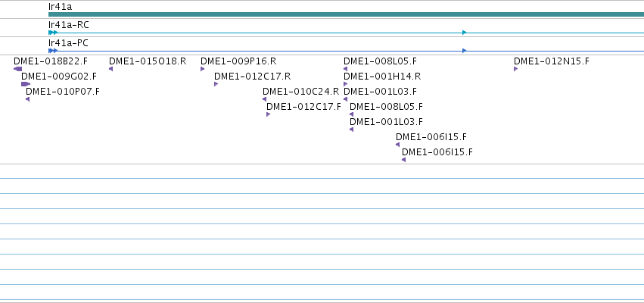The image size is (644, 303).
Task: Select the DME1-015O18.R label
Action: [148, 61]
